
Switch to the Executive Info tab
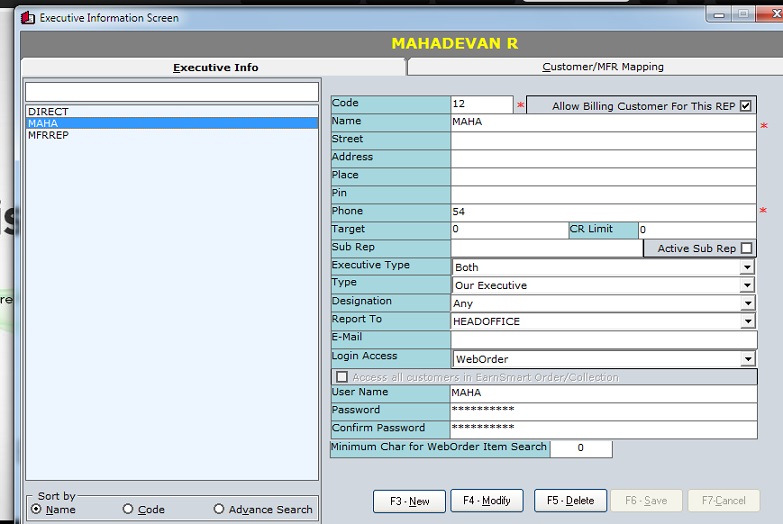pyautogui.click(x=215, y=67)
